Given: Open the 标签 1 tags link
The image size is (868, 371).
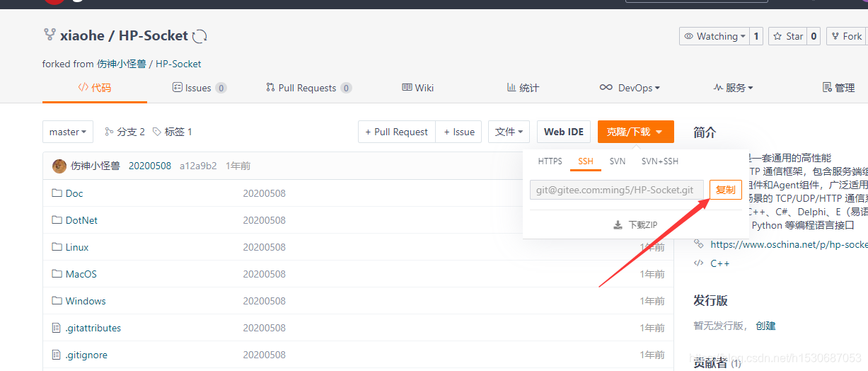Looking at the screenshot, I should 173,132.
